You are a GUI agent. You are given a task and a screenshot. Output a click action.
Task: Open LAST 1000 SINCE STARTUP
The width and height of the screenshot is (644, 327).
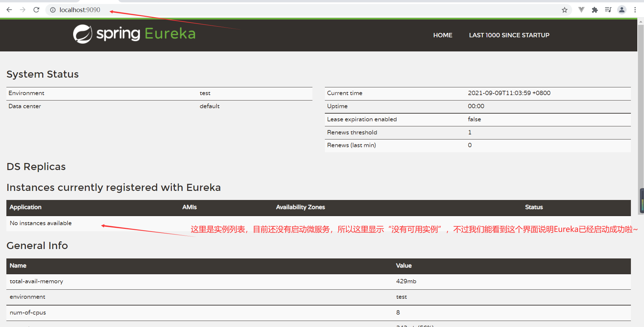click(x=509, y=35)
